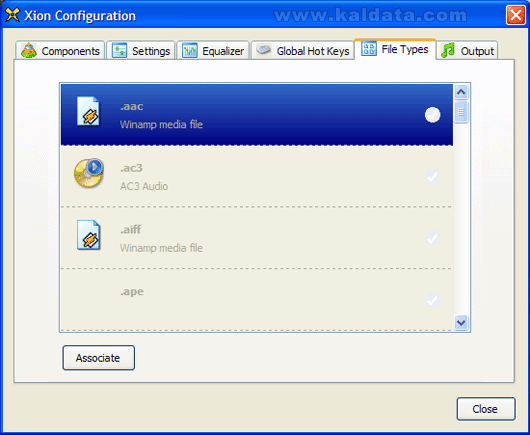
Task: Toggle the .ac3 association checkmark
Action: pos(433,176)
